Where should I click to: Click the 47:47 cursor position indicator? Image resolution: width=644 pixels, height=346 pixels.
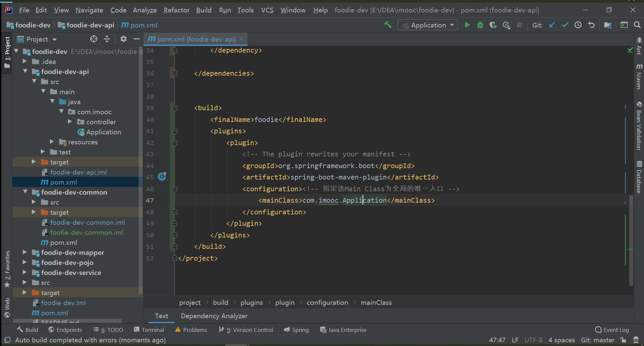point(497,340)
